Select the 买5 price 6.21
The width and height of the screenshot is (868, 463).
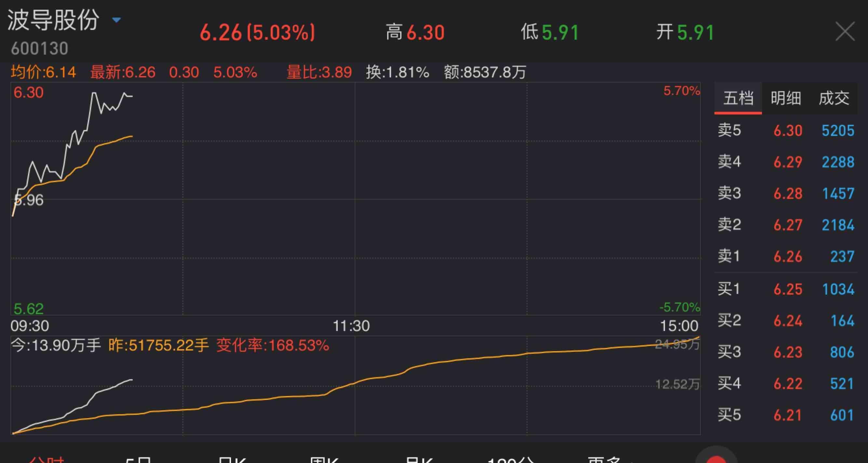[x=788, y=415]
